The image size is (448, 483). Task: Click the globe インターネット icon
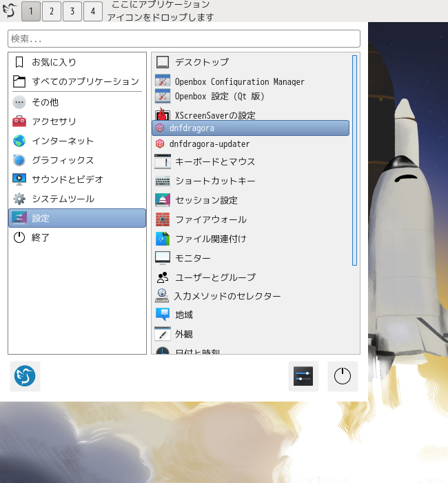click(x=19, y=141)
